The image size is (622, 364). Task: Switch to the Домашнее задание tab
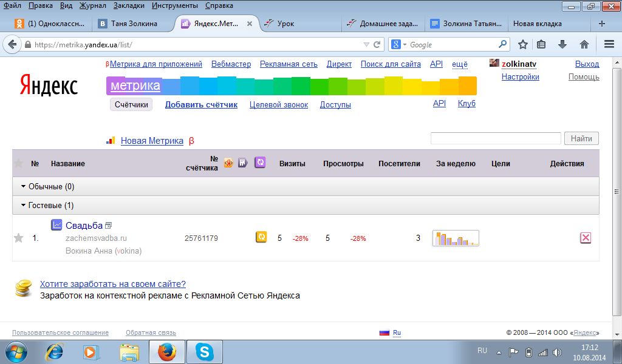point(383,24)
